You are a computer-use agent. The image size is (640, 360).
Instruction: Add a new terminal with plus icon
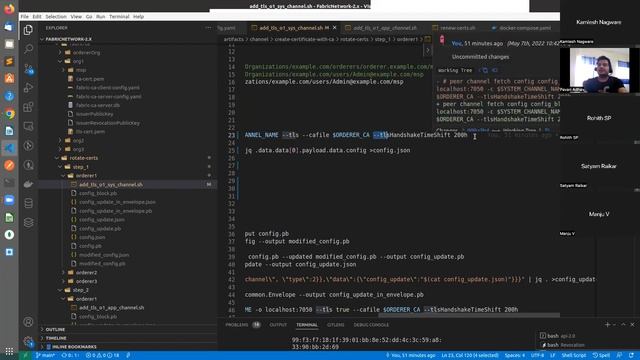pyautogui.click(x=607, y=325)
